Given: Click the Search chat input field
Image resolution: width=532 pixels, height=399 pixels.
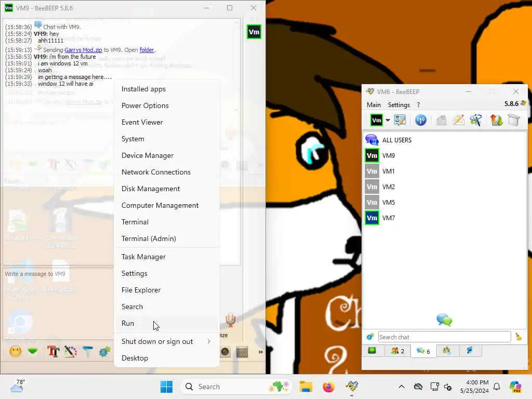Looking at the screenshot, I should (444, 337).
